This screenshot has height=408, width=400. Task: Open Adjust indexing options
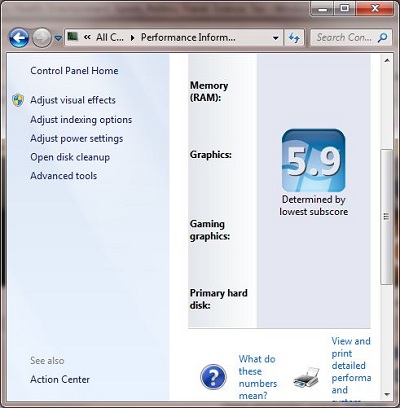[x=81, y=119]
